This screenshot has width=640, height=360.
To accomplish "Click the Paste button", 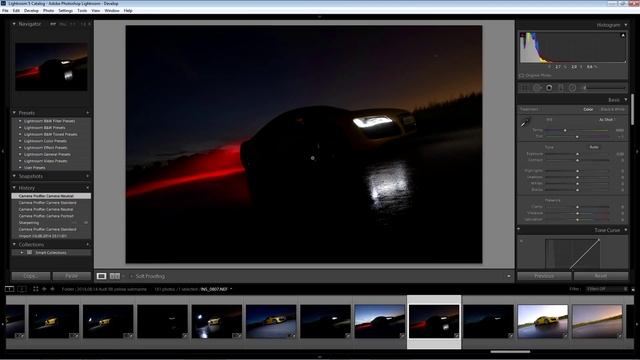I will pyautogui.click(x=71, y=276).
